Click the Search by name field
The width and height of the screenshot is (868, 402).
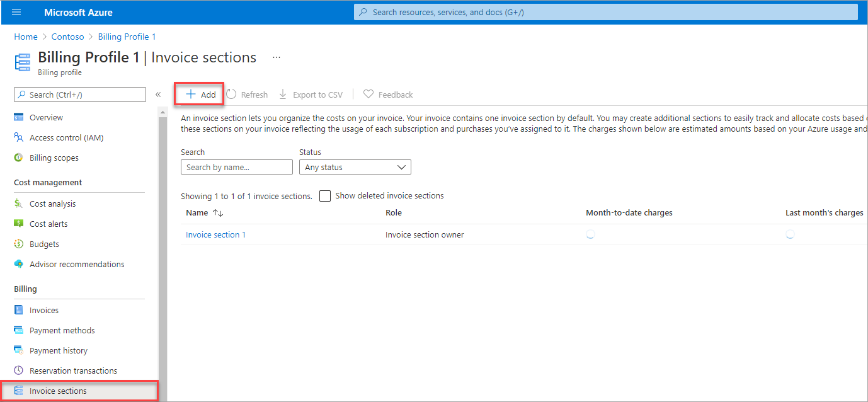[236, 167]
